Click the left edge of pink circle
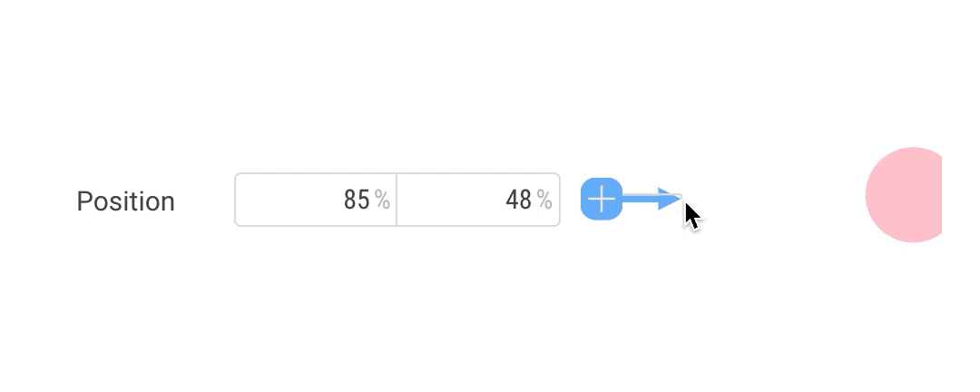This screenshot has height=392, width=980. point(870,195)
